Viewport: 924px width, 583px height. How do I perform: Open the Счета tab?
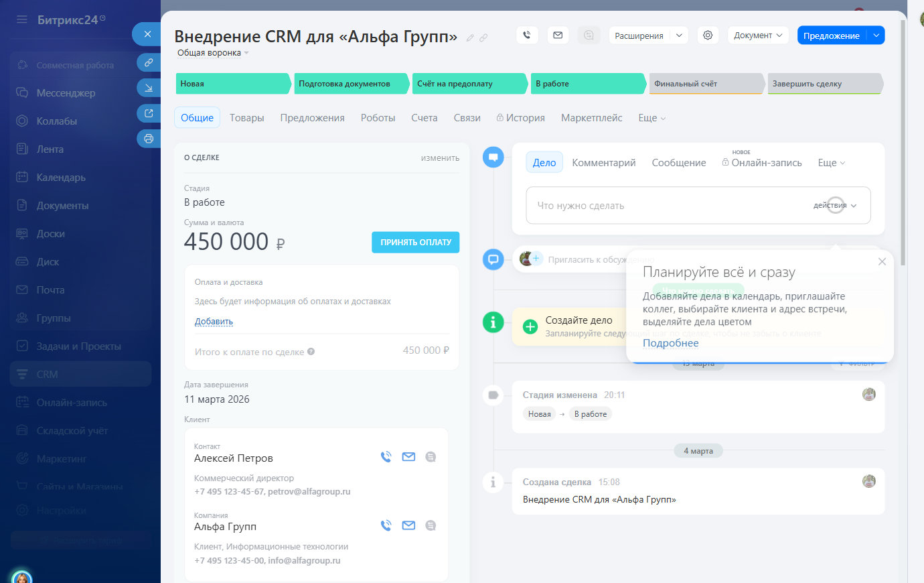pos(425,118)
